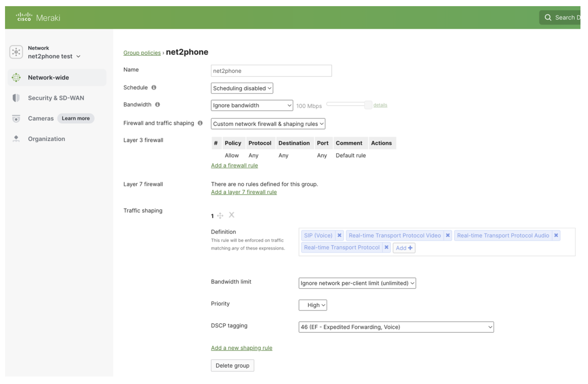Click the Search Dashboard field

point(560,17)
